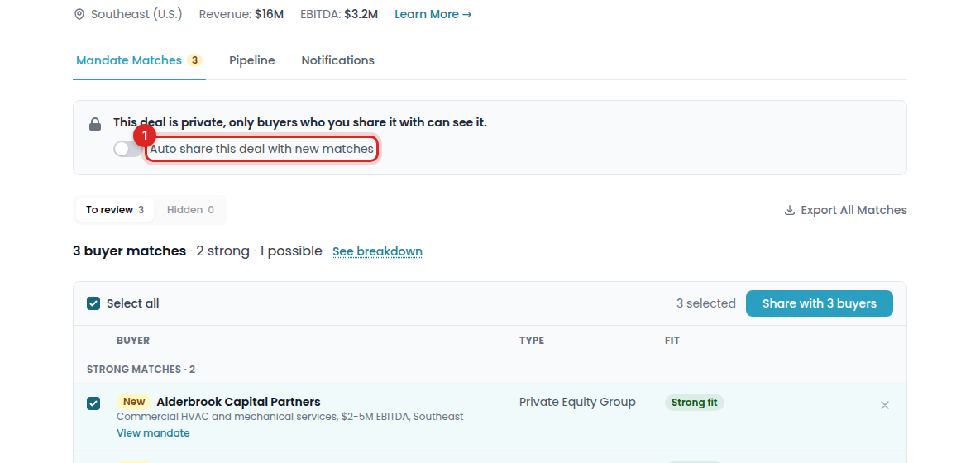This screenshot has width=980, height=463.
Task: Open the See breakdown link
Action: pyautogui.click(x=377, y=251)
